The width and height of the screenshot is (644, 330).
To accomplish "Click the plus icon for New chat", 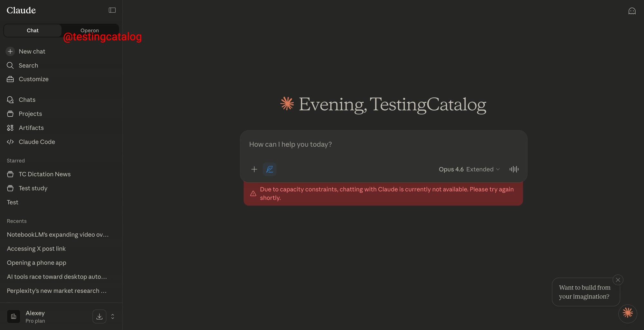I will [10, 51].
